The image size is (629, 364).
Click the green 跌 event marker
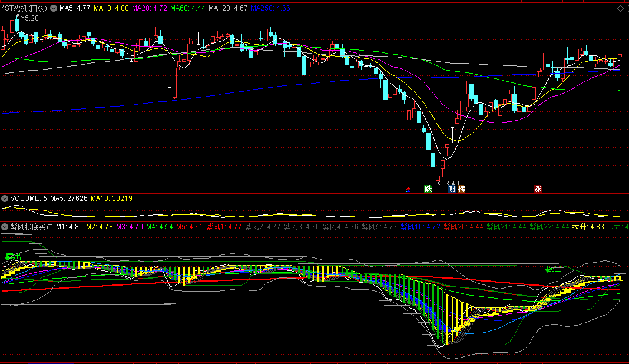pos(428,188)
